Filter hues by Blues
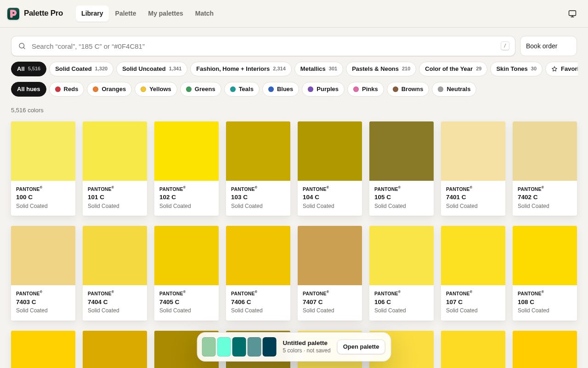Viewport: 588px width, 368px height. pos(281,89)
